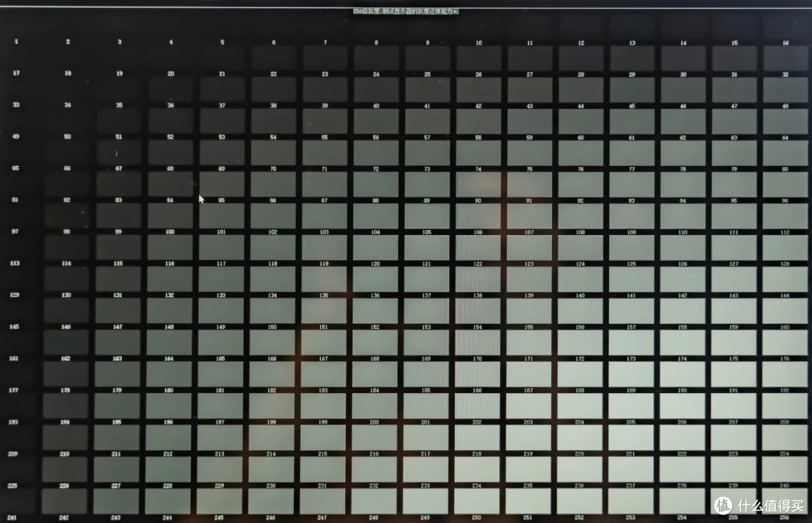This screenshot has width=812, height=523.
Task: Click the number label 241
Action: pos(13,517)
